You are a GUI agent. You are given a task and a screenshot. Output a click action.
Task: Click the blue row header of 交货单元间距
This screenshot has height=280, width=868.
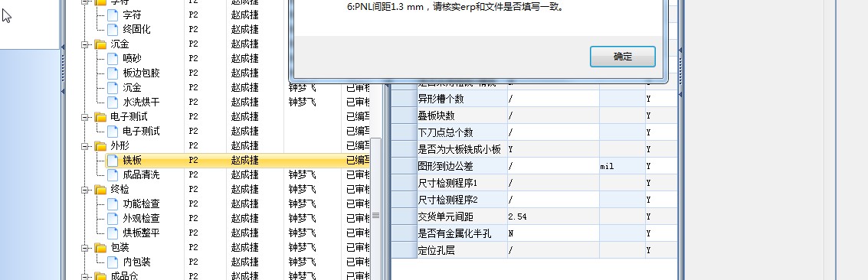point(404,217)
